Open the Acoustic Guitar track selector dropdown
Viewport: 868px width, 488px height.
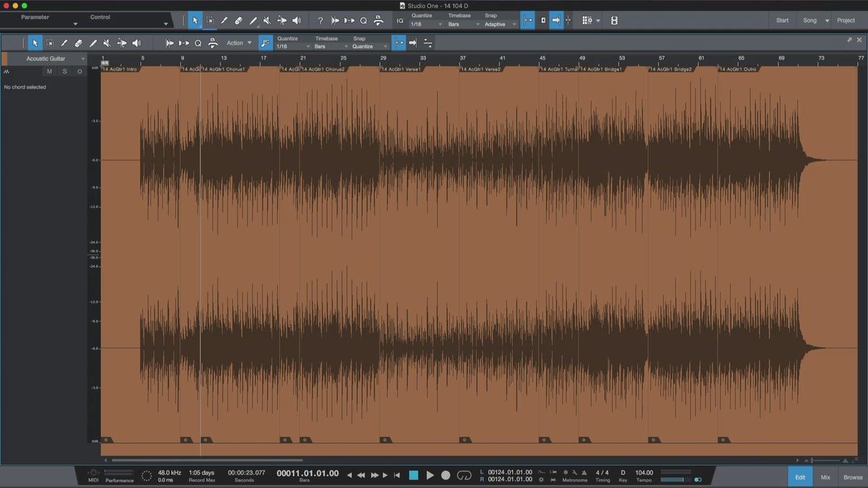pos(46,59)
